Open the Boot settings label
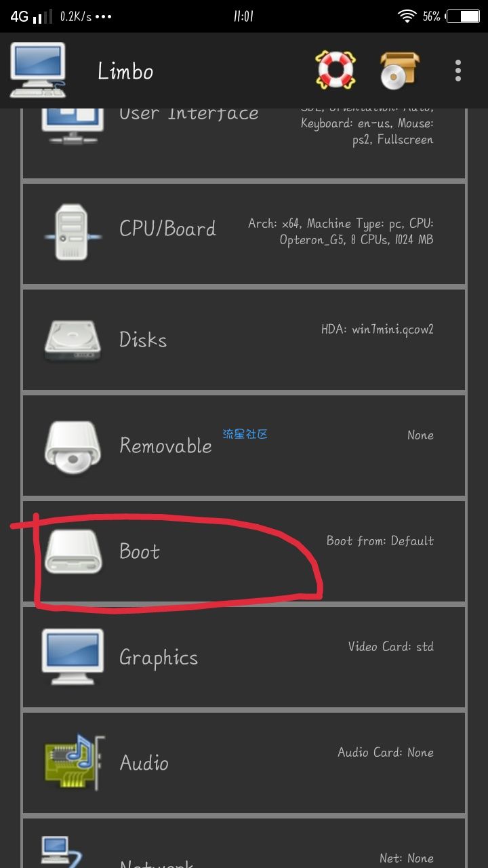 click(140, 551)
